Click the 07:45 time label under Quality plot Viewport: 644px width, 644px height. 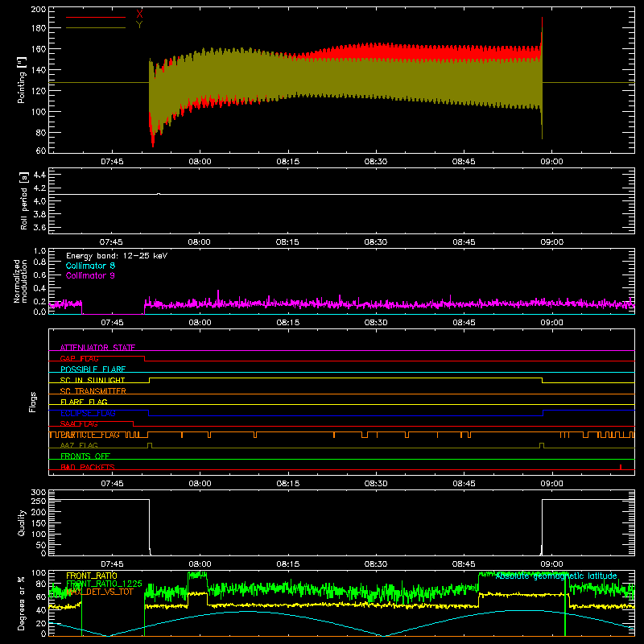click(112, 564)
